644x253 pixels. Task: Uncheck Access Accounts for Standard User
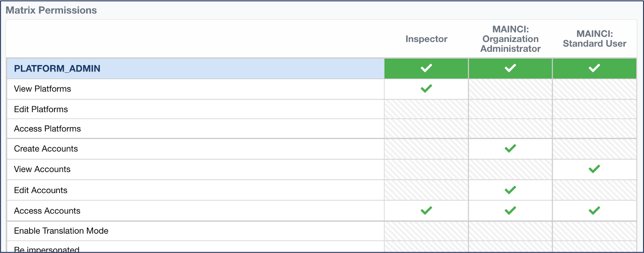tap(594, 210)
